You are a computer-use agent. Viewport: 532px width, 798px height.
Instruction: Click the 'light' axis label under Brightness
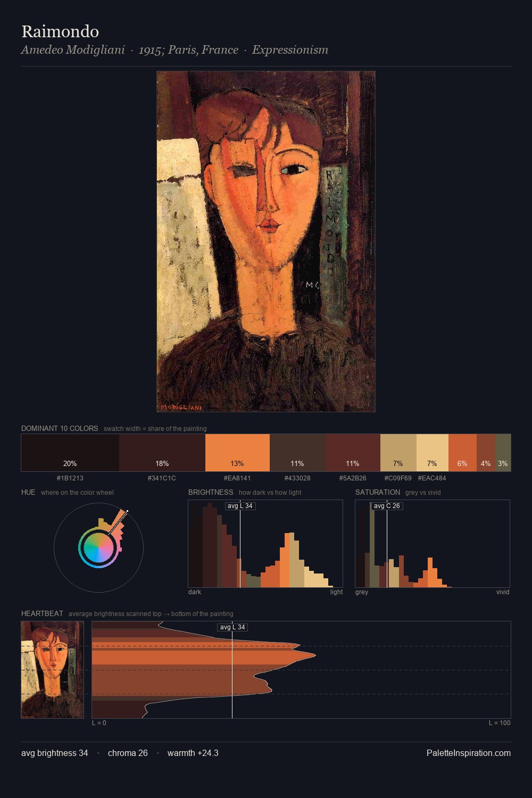click(336, 592)
